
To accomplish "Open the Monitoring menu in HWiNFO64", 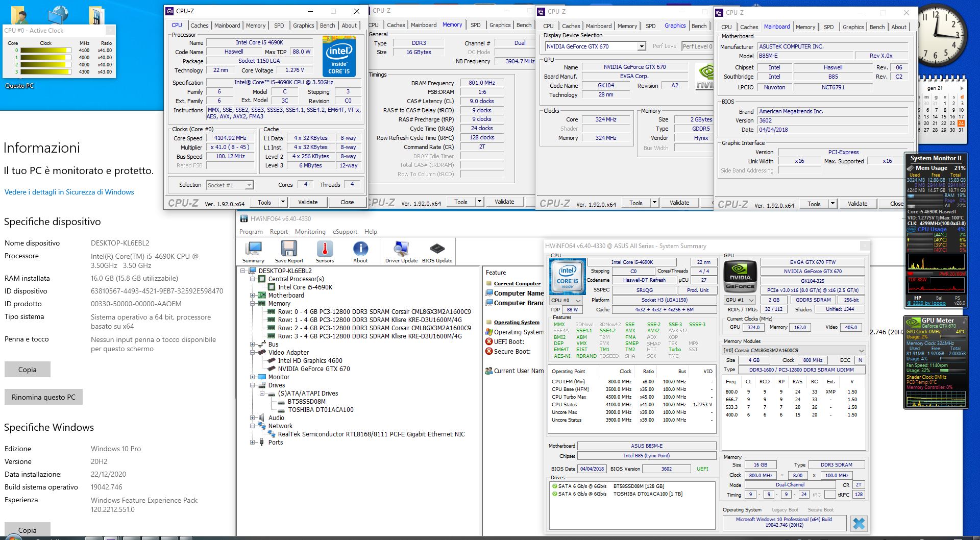I will coord(310,232).
